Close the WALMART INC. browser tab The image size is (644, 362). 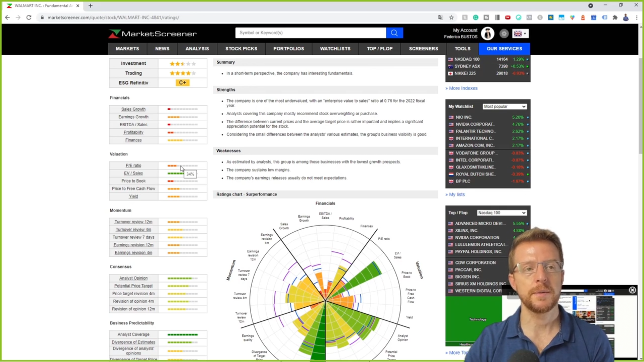[78, 6]
